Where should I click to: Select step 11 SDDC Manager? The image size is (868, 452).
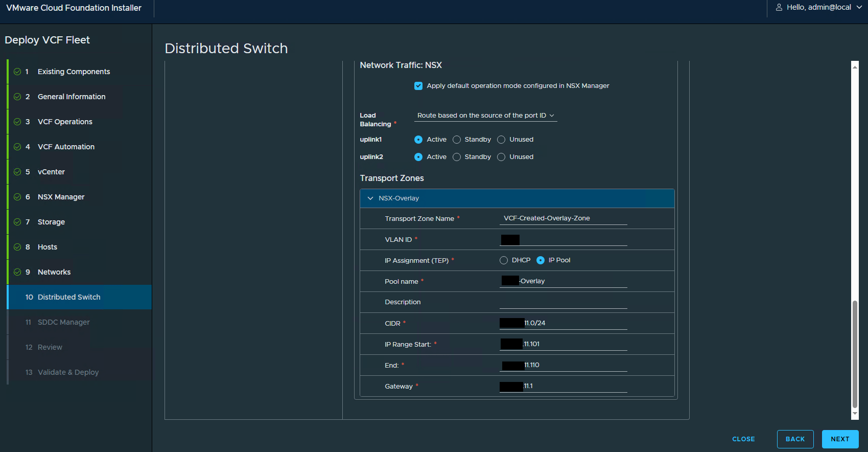80,322
